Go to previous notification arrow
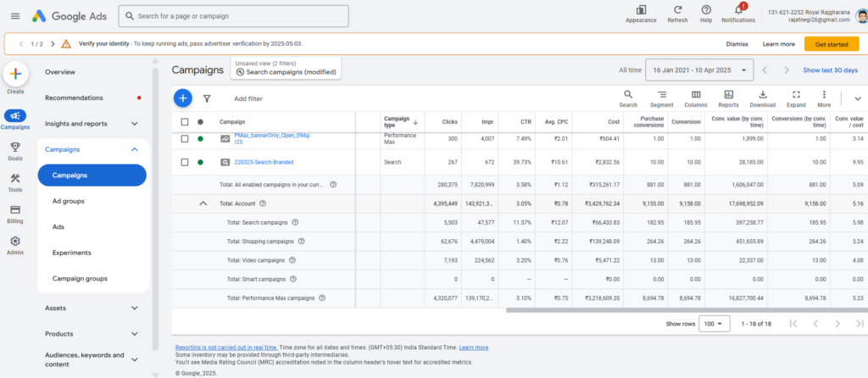Image resolution: width=868 pixels, height=378 pixels. 21,44
